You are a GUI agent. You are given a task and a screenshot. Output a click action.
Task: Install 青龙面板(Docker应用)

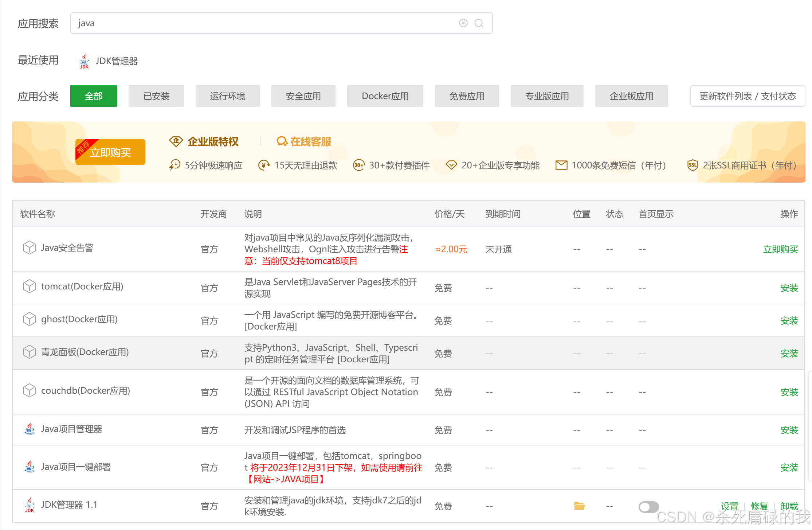(789, 354)
